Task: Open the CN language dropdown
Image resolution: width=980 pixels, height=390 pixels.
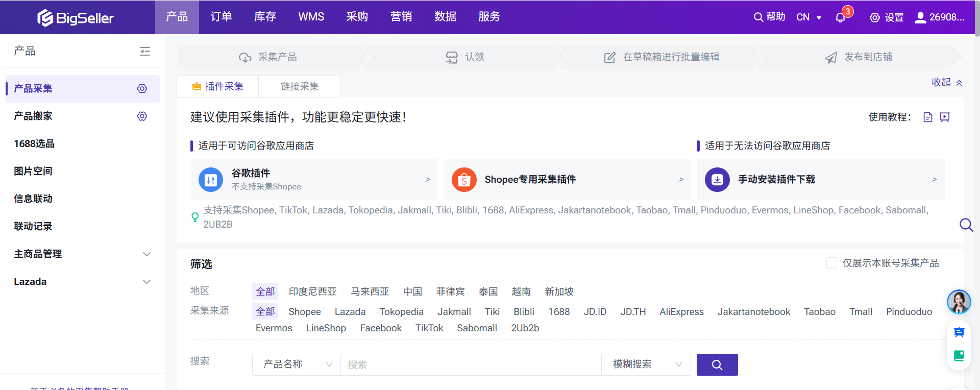Action: pyautogui.click(x=808, y=17)
